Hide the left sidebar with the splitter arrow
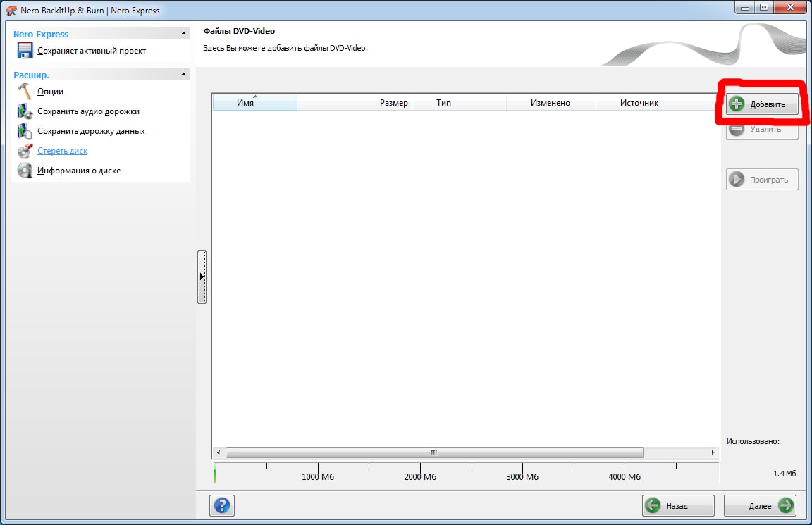The image size is (812, 525). pyautogui.click(x=202, y=276)
